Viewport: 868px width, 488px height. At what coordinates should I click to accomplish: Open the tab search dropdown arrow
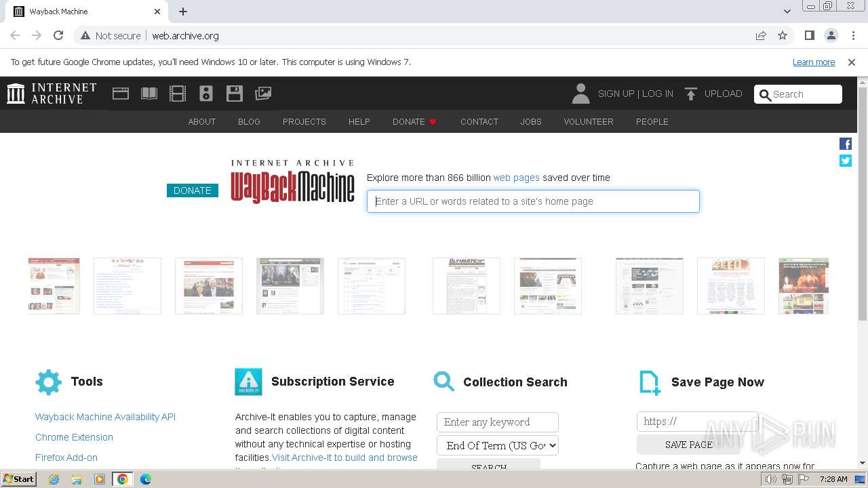pyautogui.click(x=787, y=12)
